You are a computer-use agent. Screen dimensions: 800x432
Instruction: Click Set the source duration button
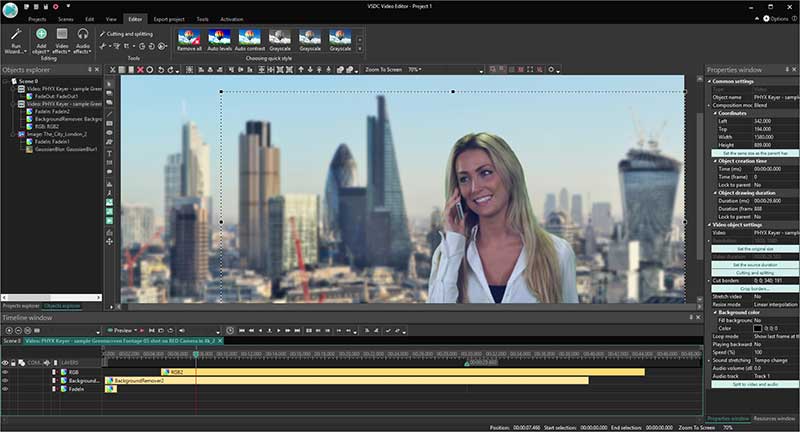[x=755, y=265]
